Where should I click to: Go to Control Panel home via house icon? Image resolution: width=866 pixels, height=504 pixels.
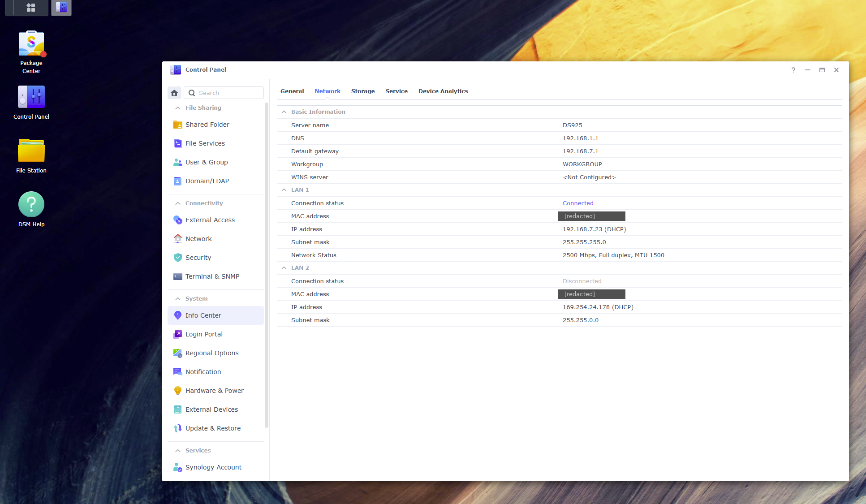click(174, 92)
